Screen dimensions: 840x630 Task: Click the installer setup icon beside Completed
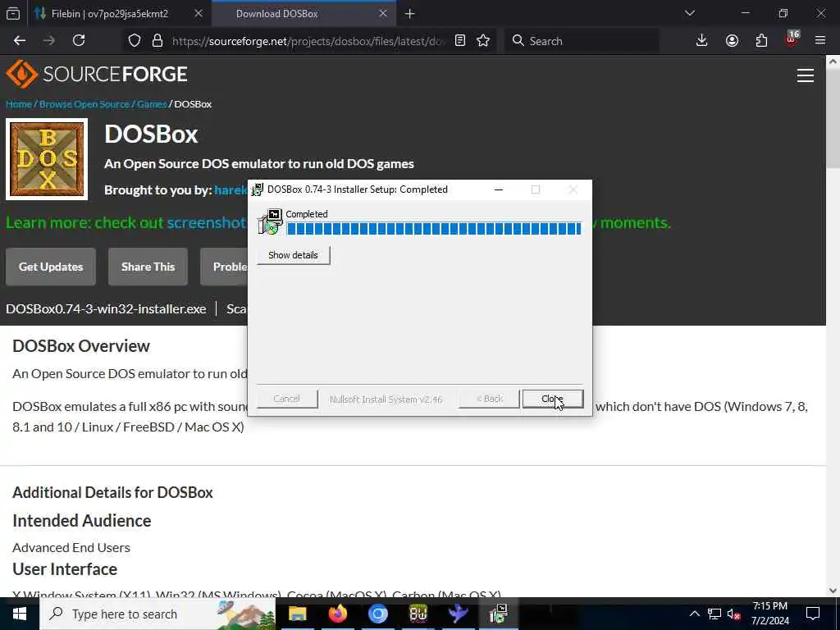271,221
